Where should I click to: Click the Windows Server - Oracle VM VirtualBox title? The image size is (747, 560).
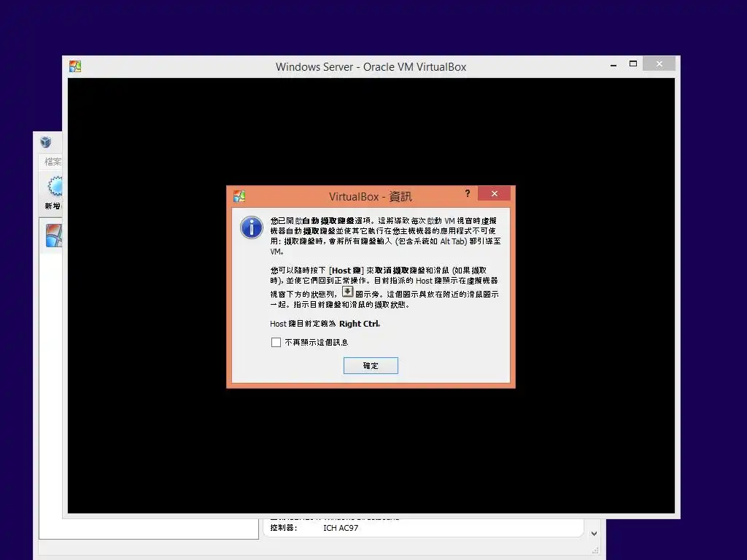(x=371, y=67)
